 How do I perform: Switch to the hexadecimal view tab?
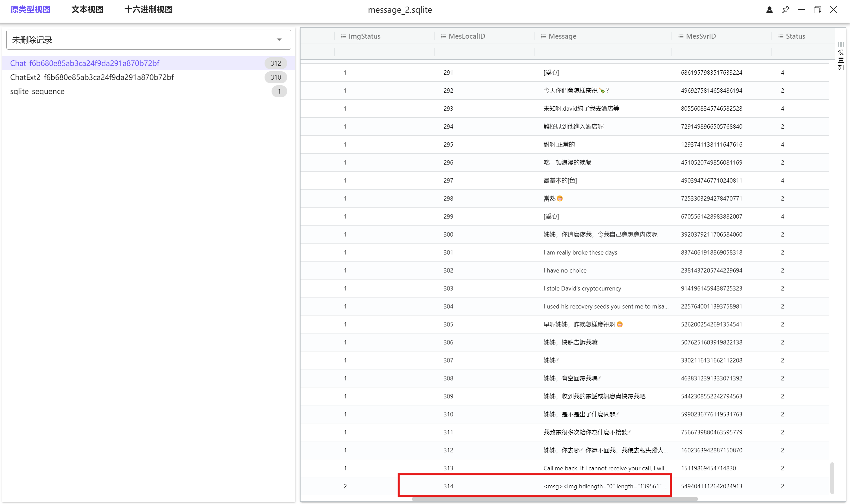pyautogui.click(x=149, y=10)
